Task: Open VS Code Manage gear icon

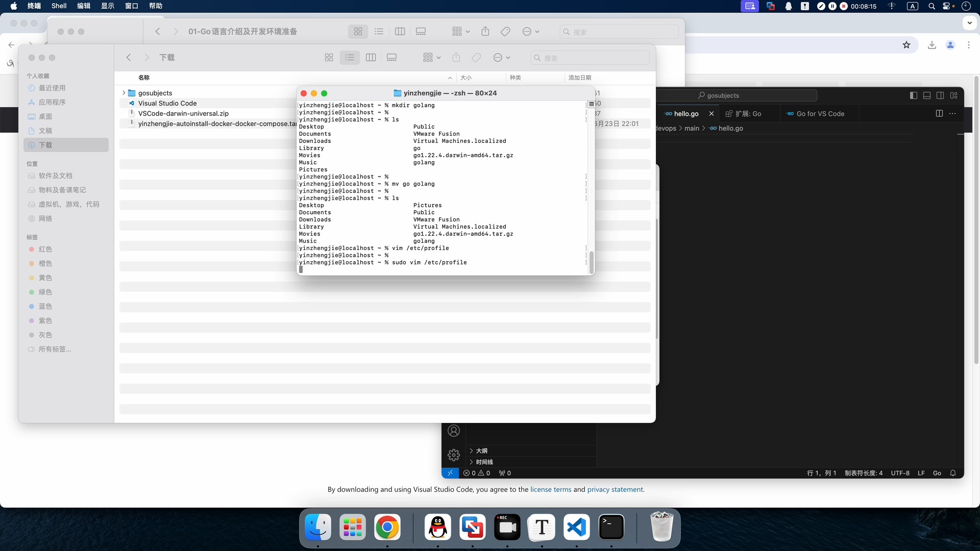Action: (x=453, y=455)
